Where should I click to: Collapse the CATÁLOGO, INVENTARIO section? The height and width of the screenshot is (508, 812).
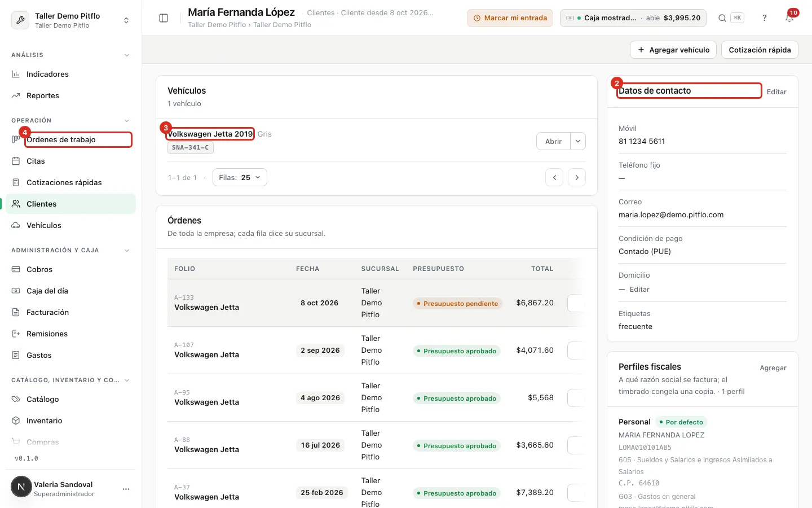[127, 380]
